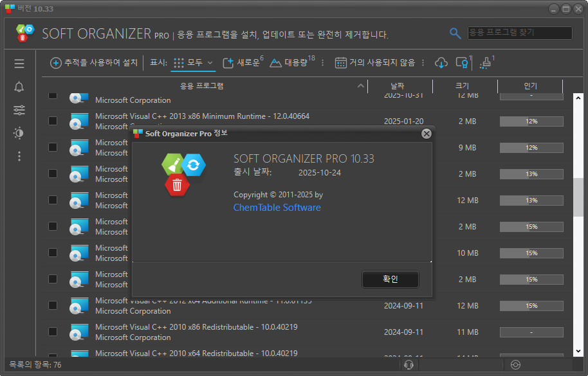Click popularity bar of 2013 x86 Minimum Runtime

pyautogui.click(x=531, y=121)
